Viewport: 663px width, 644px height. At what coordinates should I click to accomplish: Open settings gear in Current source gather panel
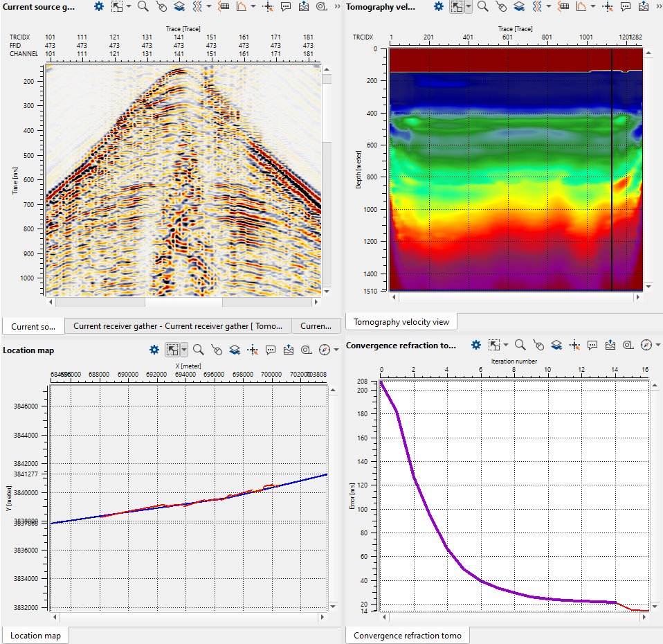(98, 7)
